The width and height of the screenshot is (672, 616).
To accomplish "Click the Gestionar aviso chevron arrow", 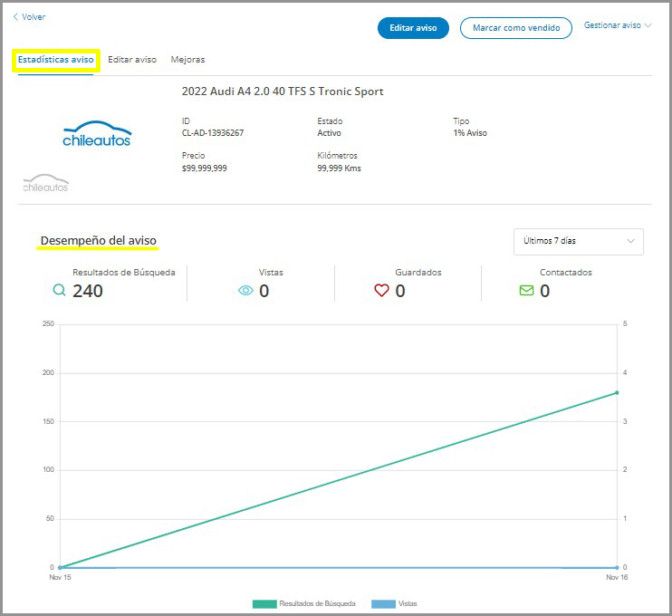I will click(x=648, y=25).
